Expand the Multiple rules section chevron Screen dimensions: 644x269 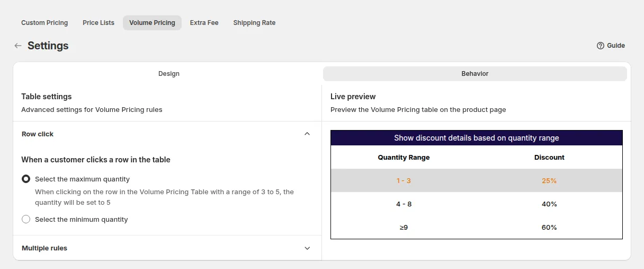point(307,248)
